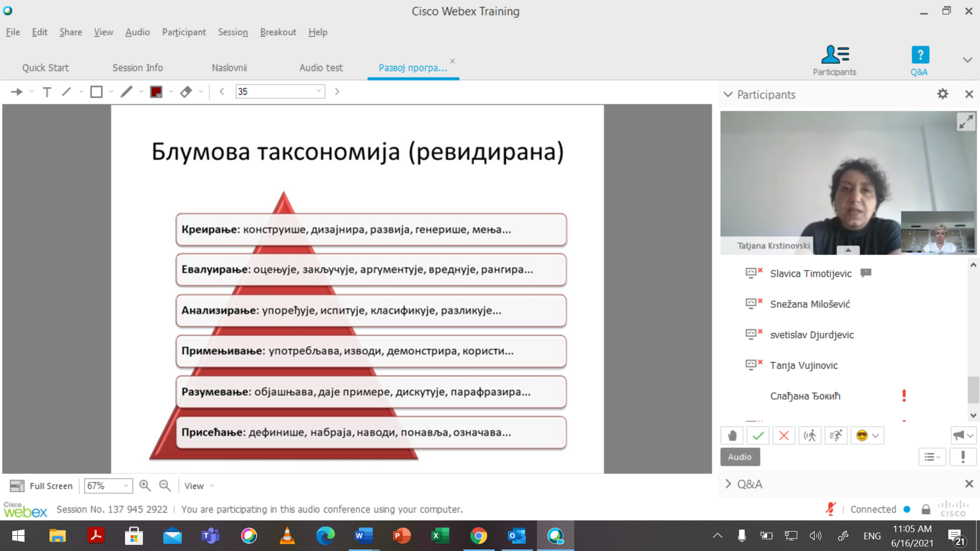Unmute the microphone in status bar
This screenshot has height=551, width=980.
[x=830, y=509]
